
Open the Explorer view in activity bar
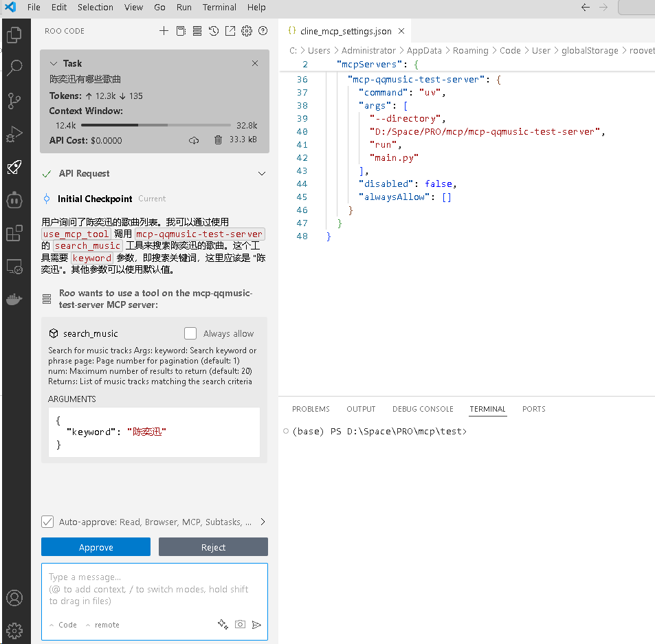[14, 34]
